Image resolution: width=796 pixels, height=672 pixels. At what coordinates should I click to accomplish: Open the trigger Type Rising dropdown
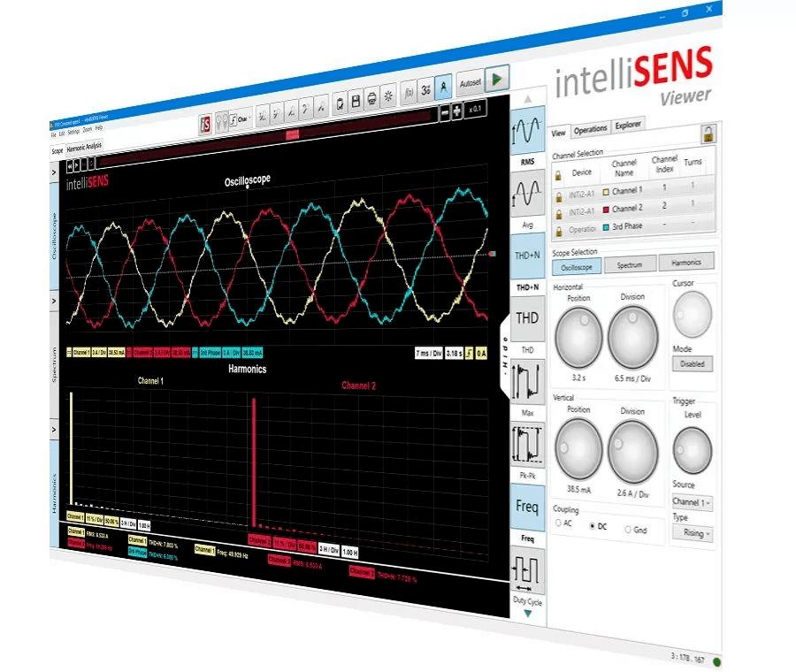693,532
